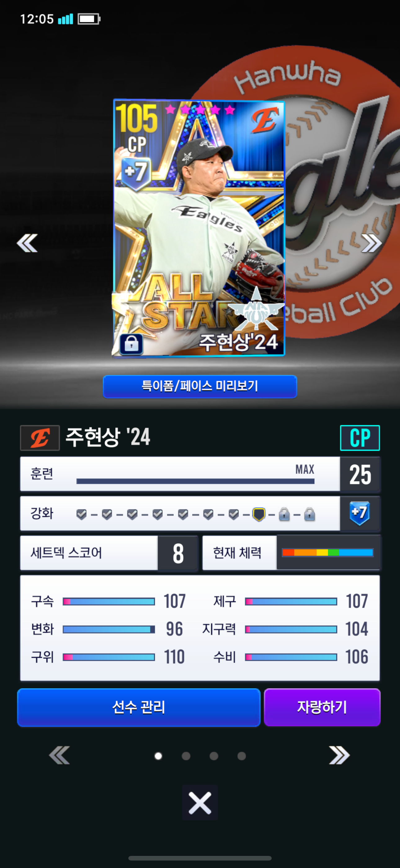Select the gold shield enhancement slot
Viewport: 400px width, 868px height.
click(259, 514)
